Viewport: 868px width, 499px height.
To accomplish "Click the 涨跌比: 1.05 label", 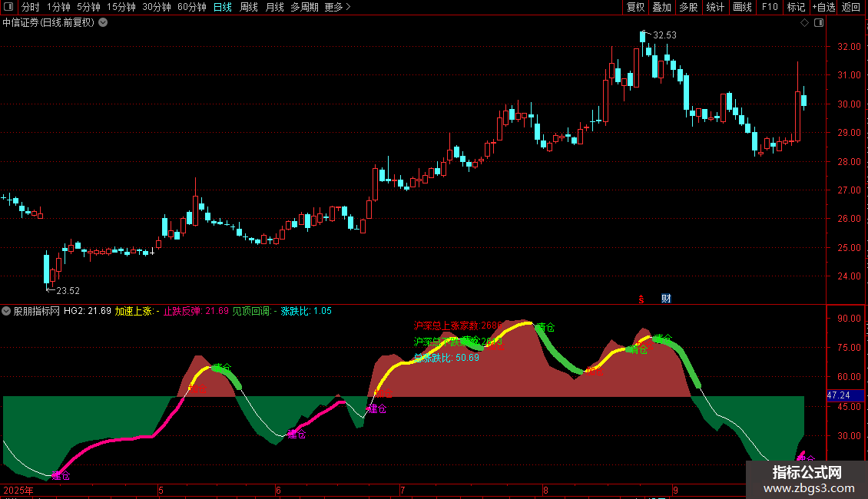I will coord(306,311).
